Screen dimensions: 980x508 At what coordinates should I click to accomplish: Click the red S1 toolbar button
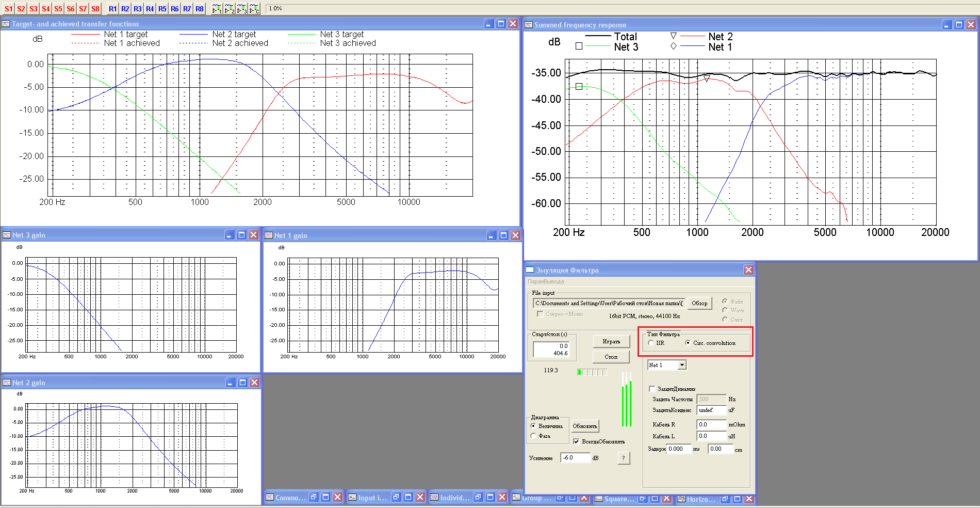9,9
